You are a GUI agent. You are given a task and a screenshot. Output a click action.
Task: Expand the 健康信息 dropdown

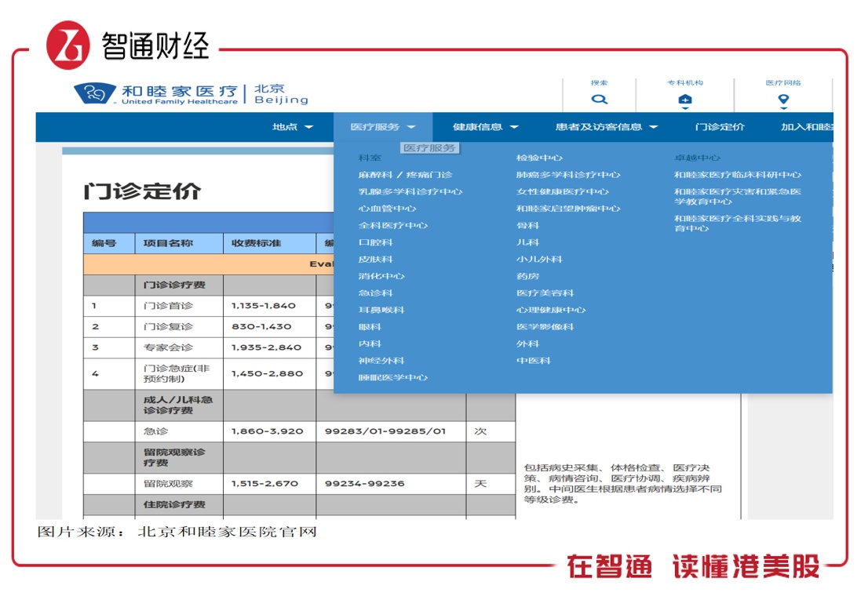pos(485,127)
